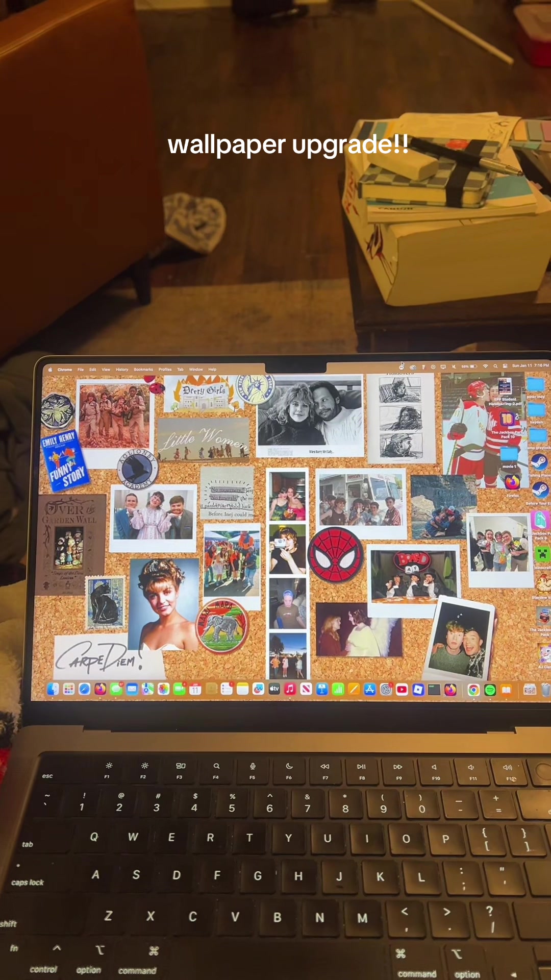Select the 'peter indy' desktop folder
Image resolution: width=551 pixels, height=980 pixels.
[536, 388]
